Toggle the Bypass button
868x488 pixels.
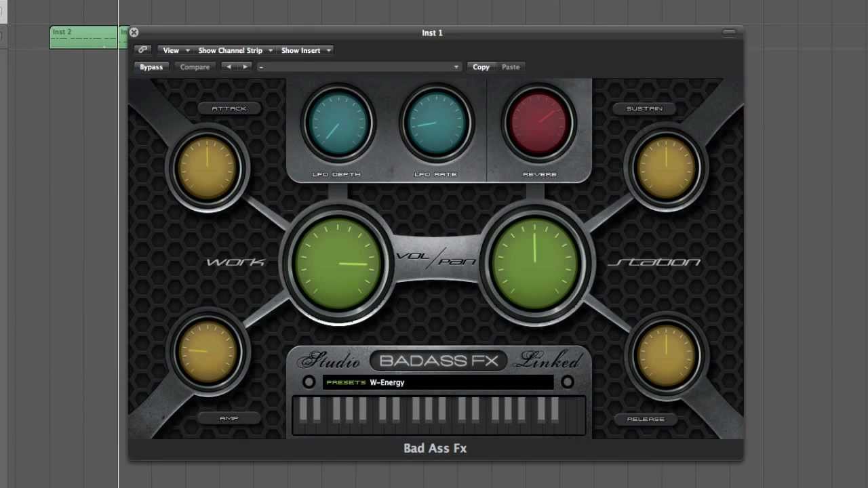(x=151, y=67)
